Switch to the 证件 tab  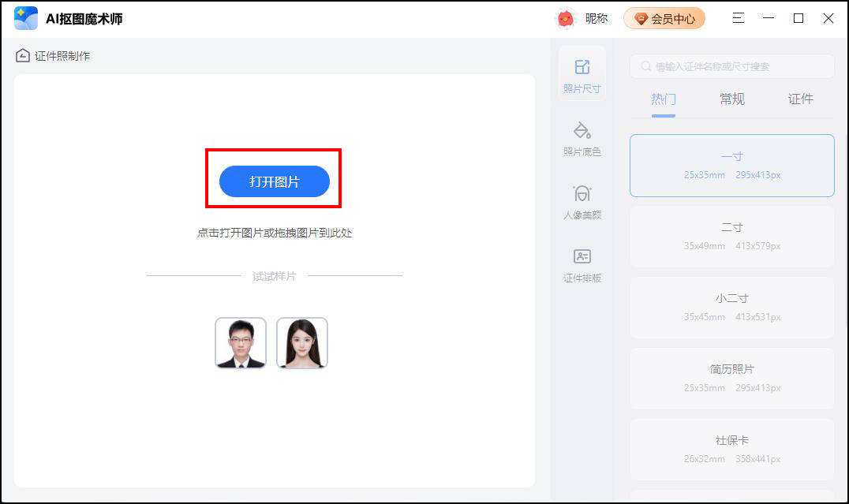coord(800,99)
